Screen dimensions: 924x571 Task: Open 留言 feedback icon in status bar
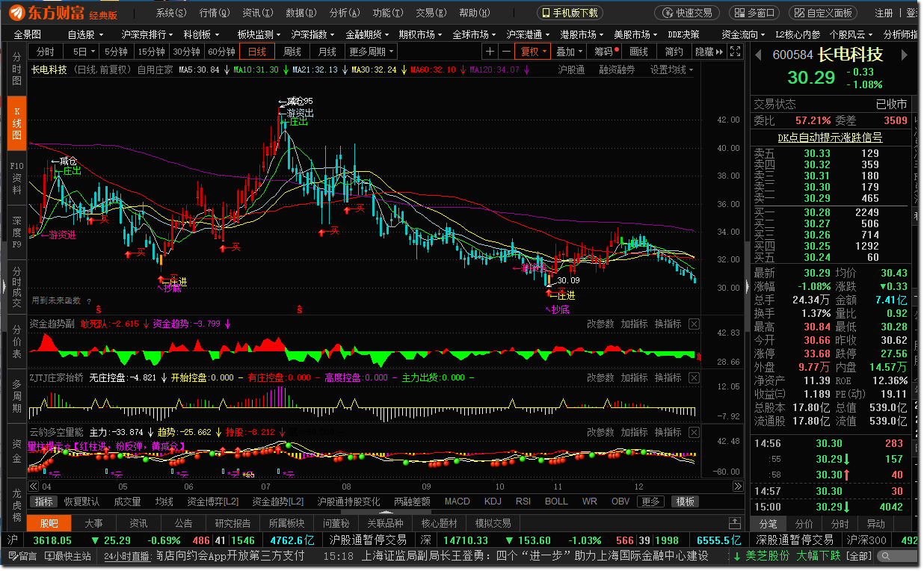tap(22, 556)
